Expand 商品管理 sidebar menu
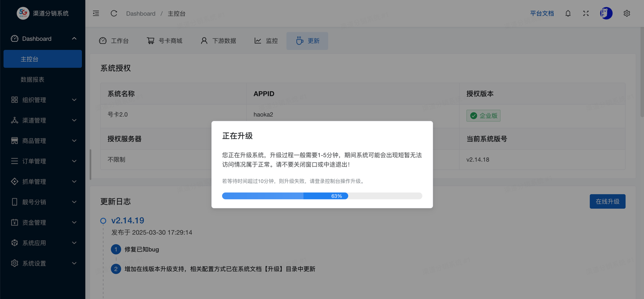This screenshot has height=299, width=644. pos(43,141)
